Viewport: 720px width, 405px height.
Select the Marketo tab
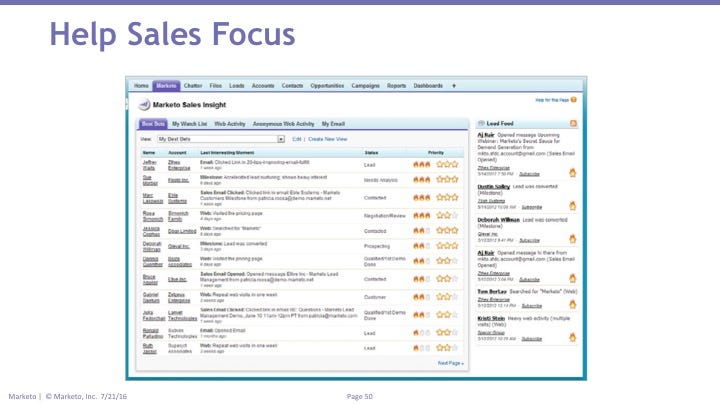(x=166, y=86)
